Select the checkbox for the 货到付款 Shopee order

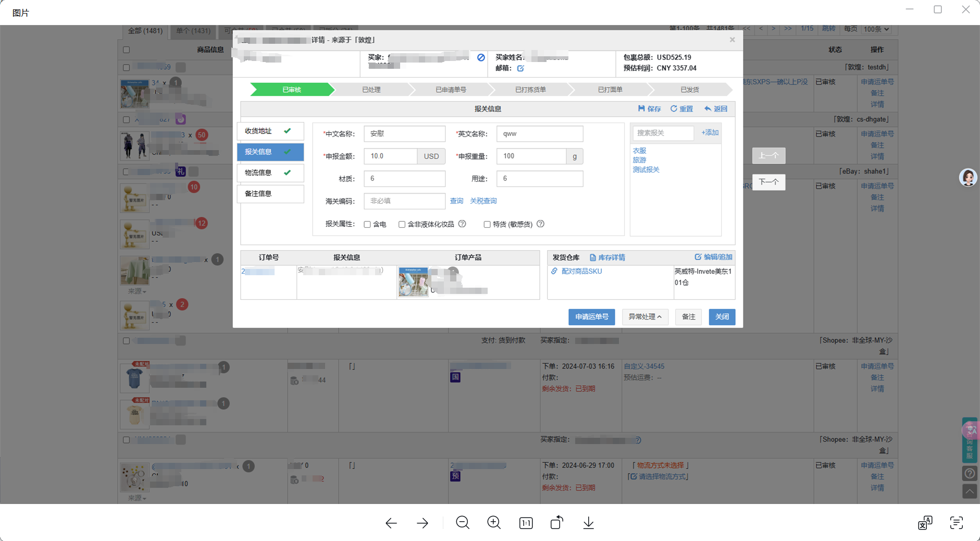click(126, 341)
